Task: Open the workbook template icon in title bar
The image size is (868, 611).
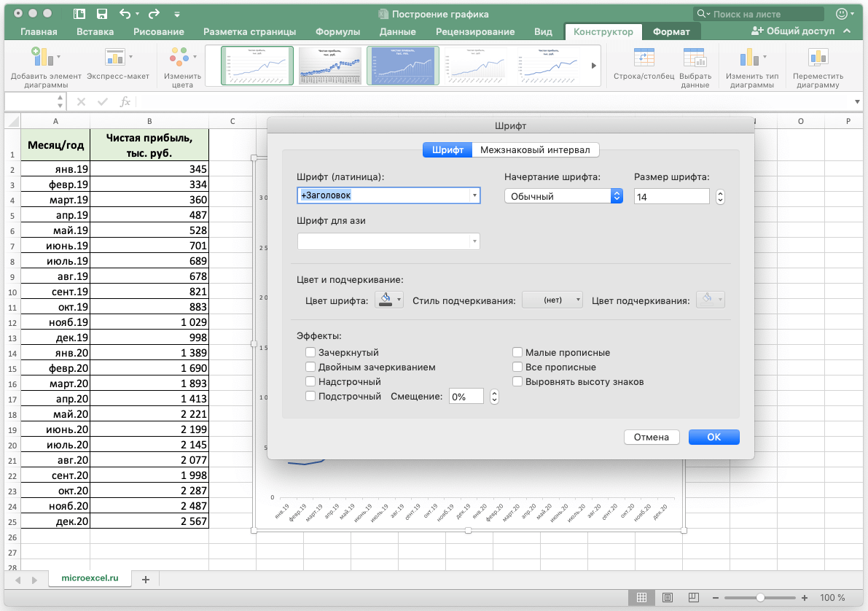Action: tap(79, 14)
